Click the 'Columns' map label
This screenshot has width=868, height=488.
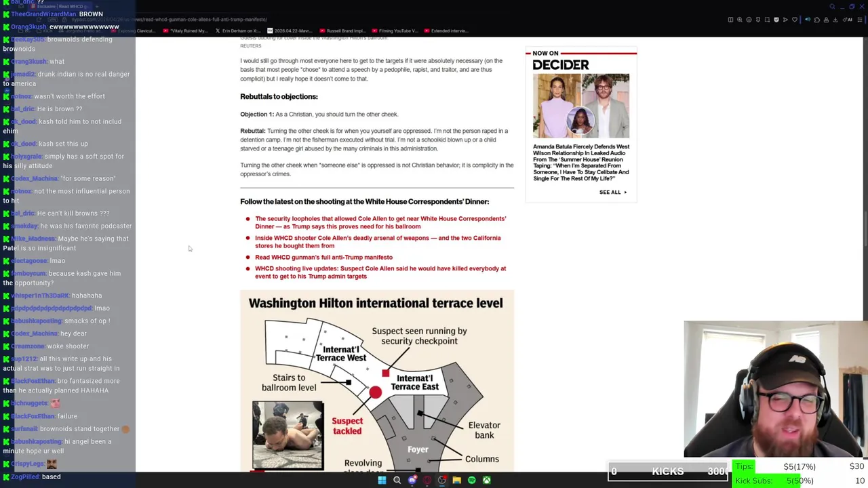point(481,459)
